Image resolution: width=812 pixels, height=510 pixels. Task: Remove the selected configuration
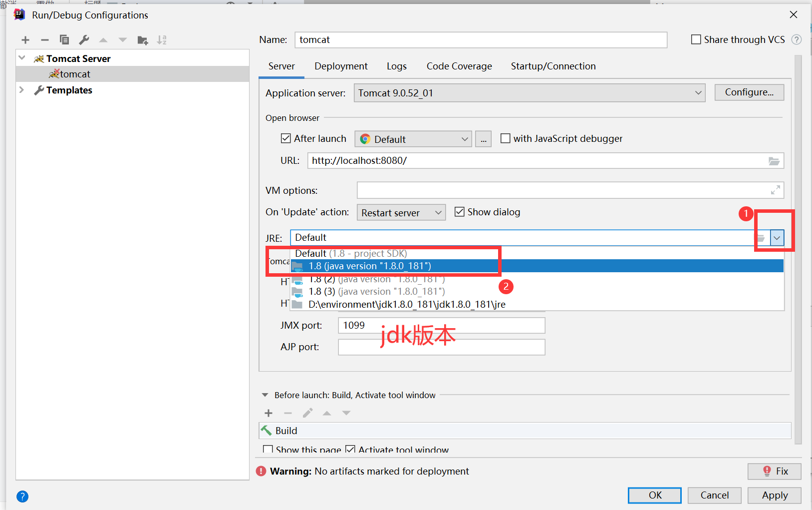coord(45,40)
